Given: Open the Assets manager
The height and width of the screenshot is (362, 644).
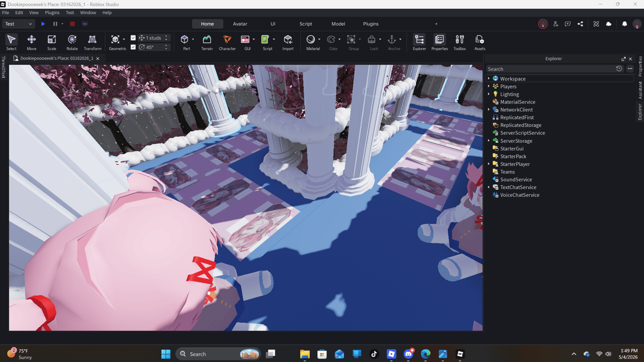Looking at the screenshot, I should pos(480,42).
